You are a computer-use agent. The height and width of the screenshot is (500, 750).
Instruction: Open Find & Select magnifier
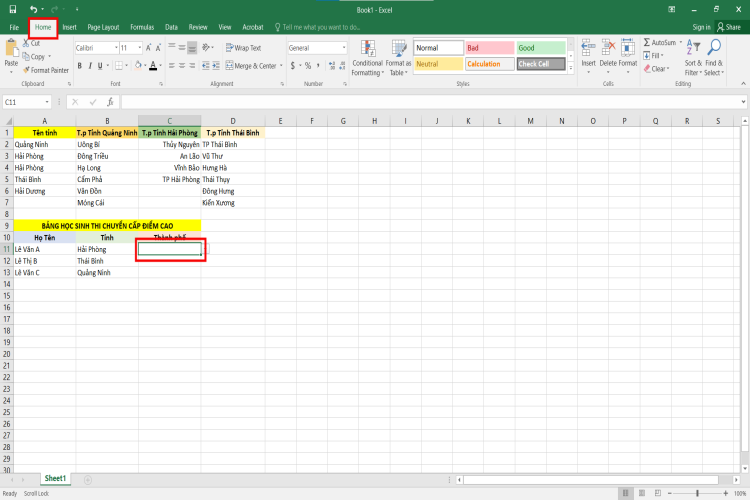[x=714, y=58]
